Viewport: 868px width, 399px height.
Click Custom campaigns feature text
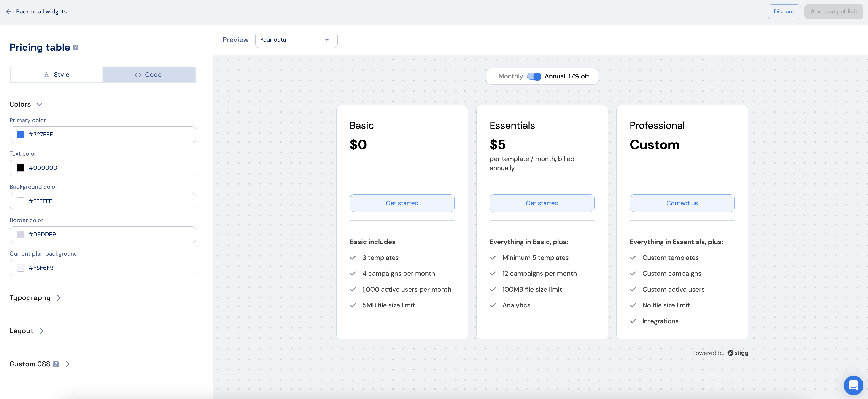pos(671,274)
